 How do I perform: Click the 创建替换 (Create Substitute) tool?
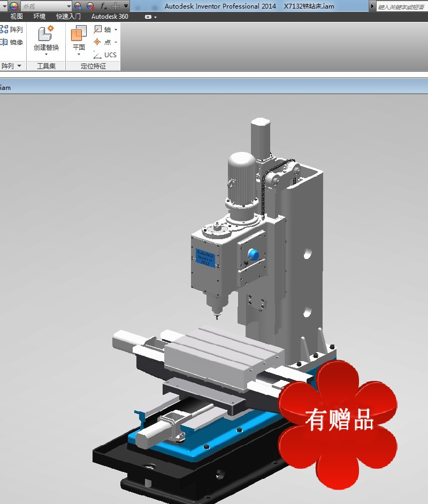[x=45, y=37]
